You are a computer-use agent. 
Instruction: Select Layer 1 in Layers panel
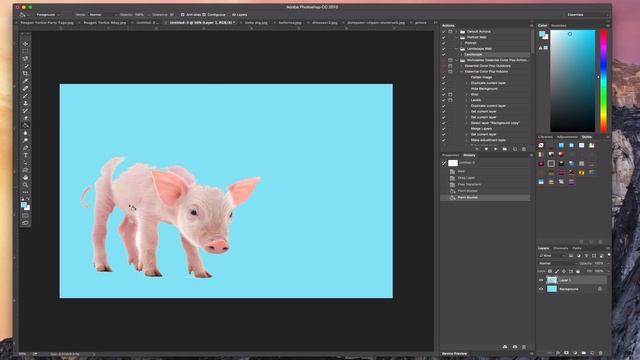tap(576, 280)
